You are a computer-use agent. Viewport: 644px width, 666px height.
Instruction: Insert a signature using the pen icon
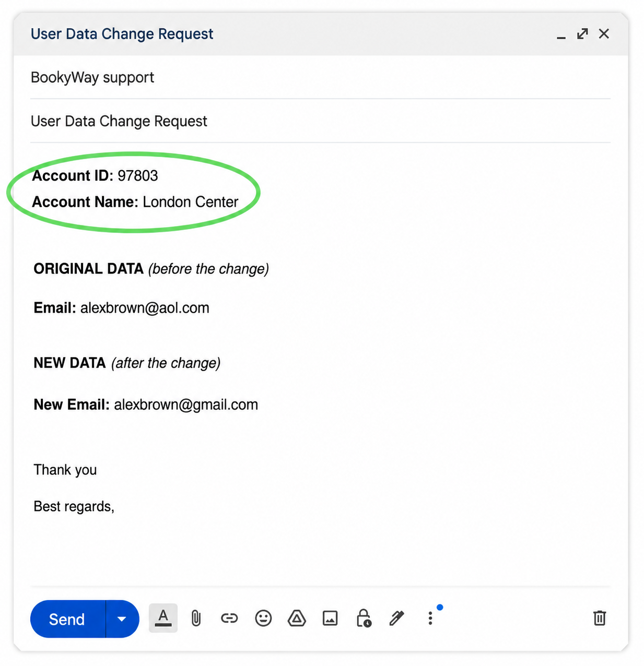pyautogui.click(x=397, y=618)
